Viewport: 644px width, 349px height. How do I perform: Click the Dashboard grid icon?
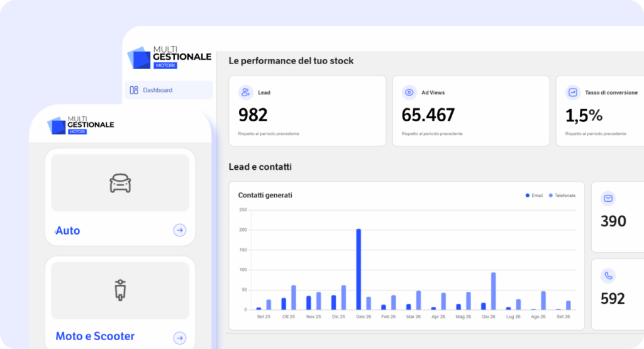click(x=134, y=90)
